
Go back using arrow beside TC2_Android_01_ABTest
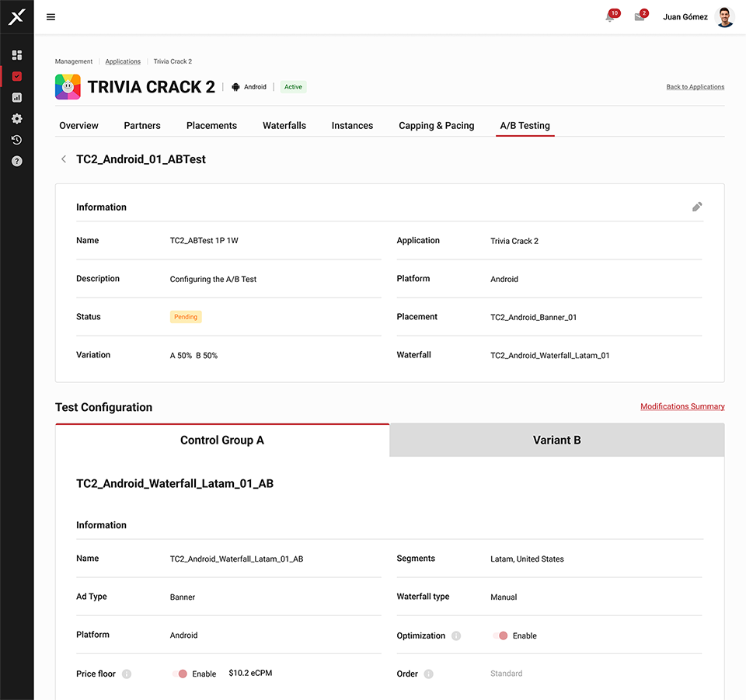pyautogui.click(x=63, y=158)
